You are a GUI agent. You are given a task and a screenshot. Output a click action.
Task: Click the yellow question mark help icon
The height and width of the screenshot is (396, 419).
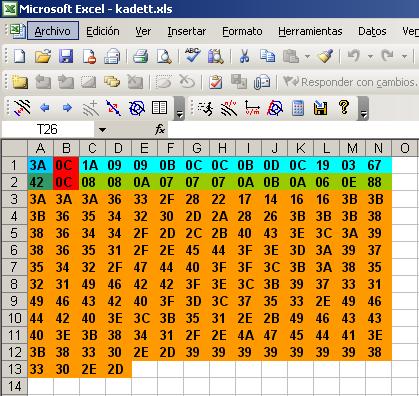click(344, 107)
